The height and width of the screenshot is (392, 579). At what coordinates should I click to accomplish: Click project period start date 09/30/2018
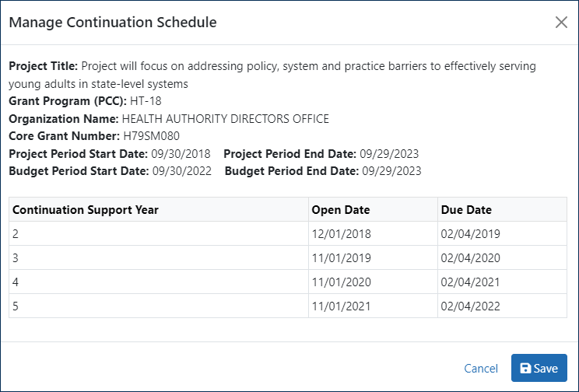click(x=181, y=153)
